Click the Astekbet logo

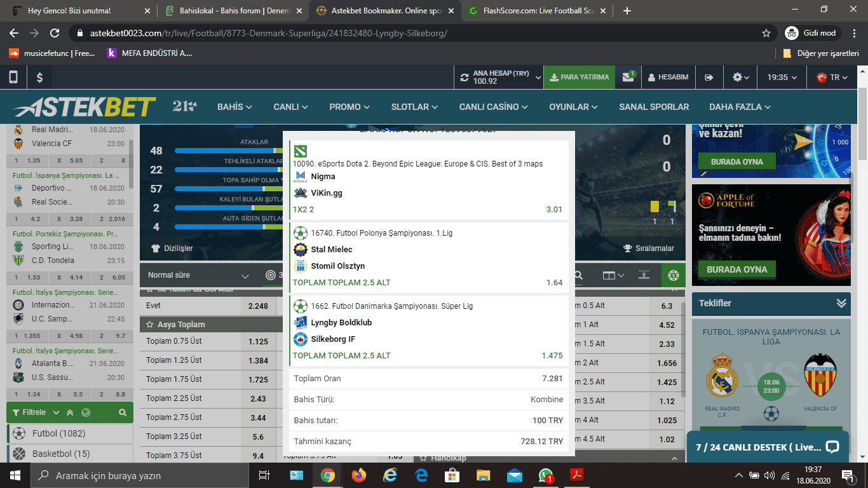point(84,107)
